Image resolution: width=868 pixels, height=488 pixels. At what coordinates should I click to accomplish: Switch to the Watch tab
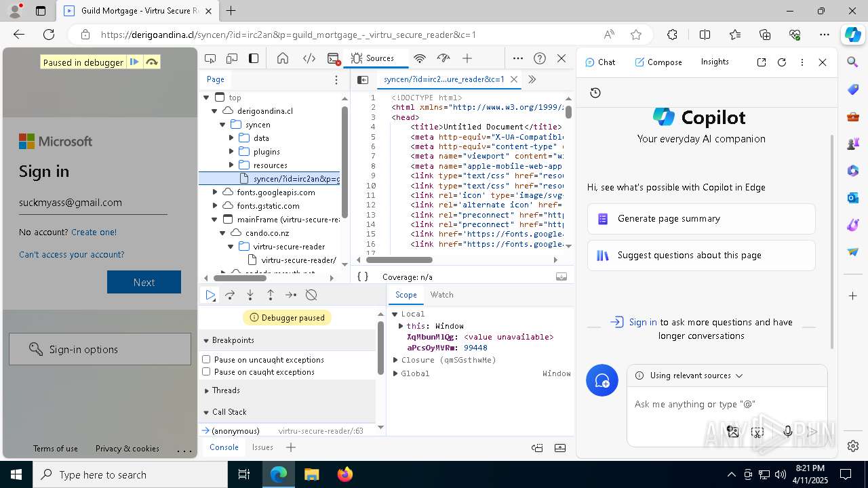click(441, 295)
